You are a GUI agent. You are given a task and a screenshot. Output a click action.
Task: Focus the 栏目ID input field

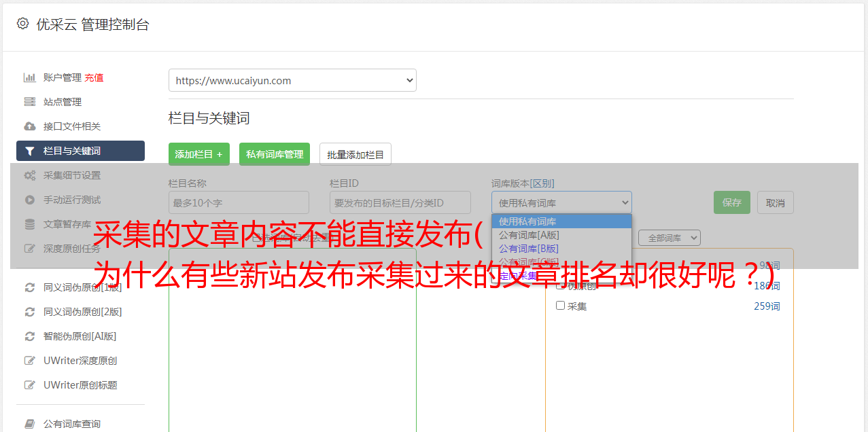pyautogui.click(x=400, y=202)
